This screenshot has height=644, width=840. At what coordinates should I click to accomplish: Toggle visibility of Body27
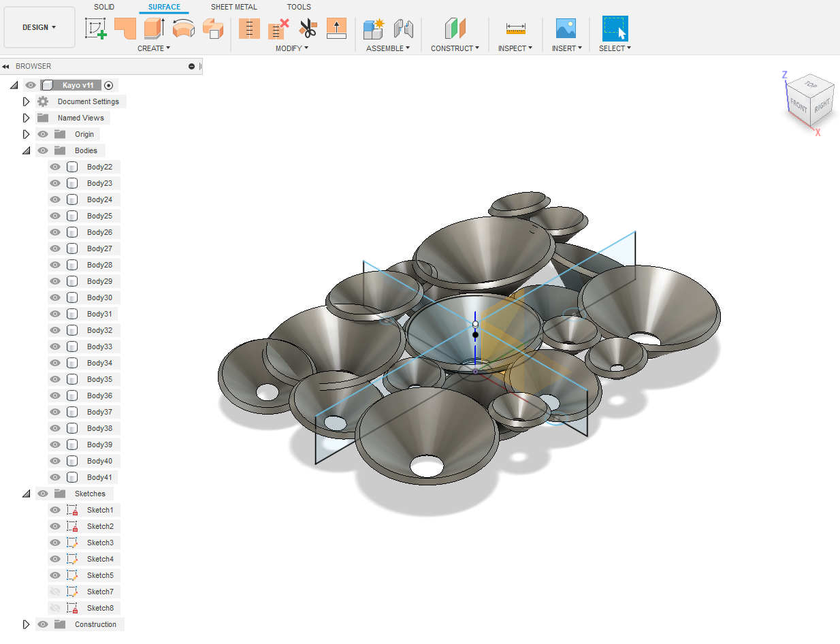tap(55, 248)
